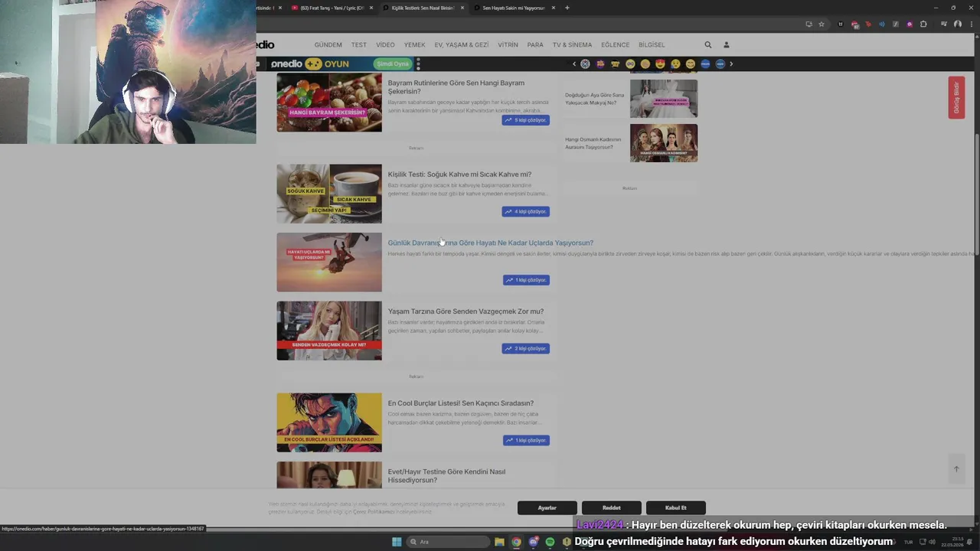Click the Reddet cookie button

[x=611, y=507]
